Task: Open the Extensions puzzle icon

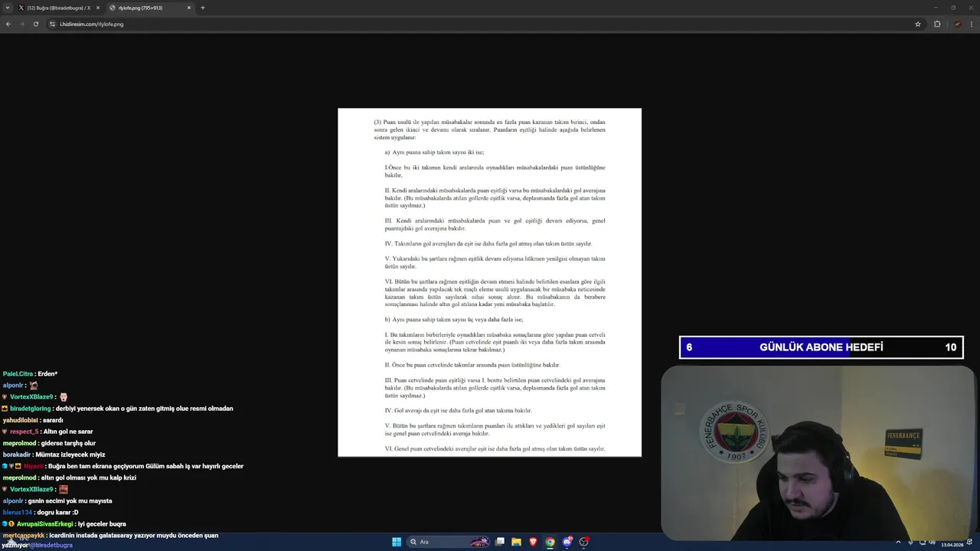Action: (937, 24)
